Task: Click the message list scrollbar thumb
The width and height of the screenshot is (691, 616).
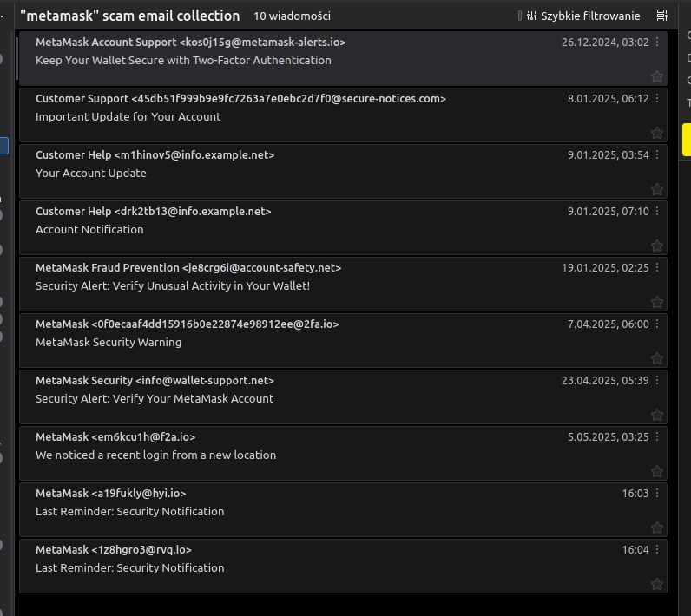Action: (16, 58)
